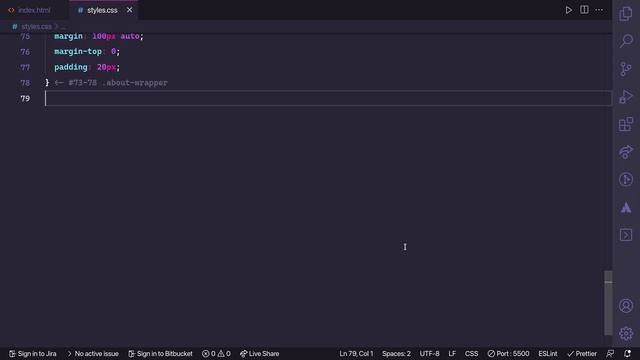This screenshot has height=360, width=640.
Task: Change the UTF-8 encoding selector
Action: pos(429,353)
